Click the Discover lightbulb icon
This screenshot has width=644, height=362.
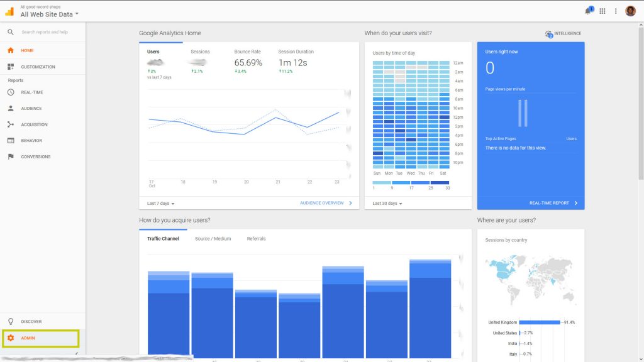(x=11, y=321)
